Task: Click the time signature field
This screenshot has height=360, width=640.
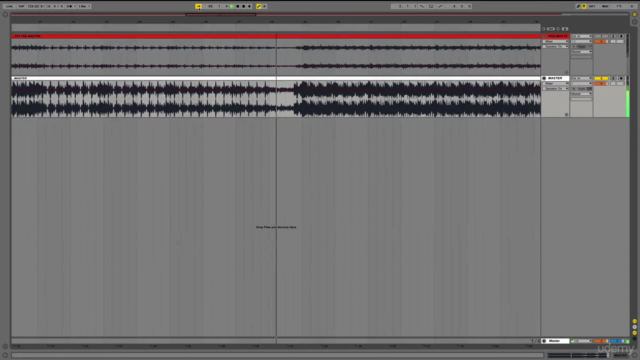Action: tap(58, 7)
